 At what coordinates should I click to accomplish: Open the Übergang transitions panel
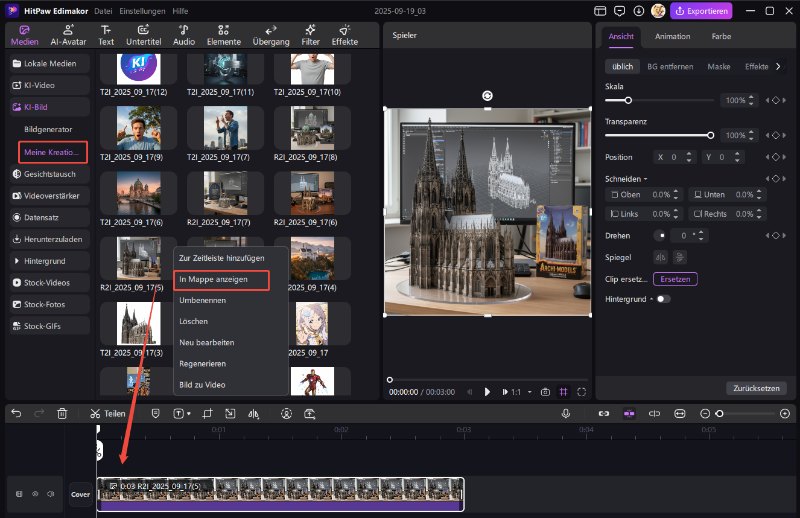pos(271,36)
